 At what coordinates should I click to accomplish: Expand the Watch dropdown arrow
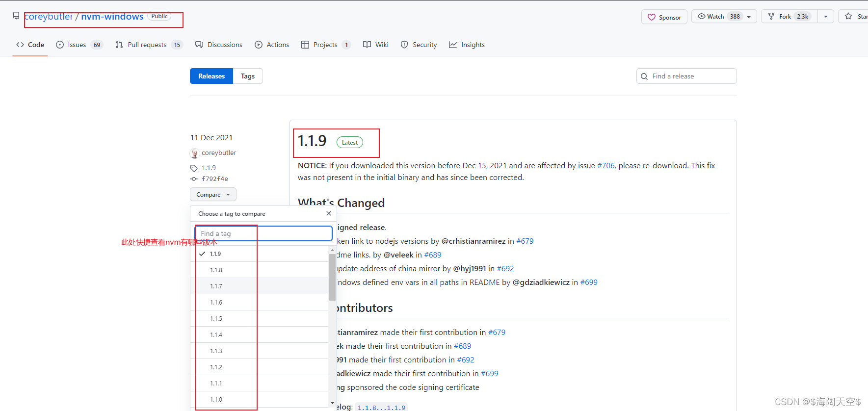pyautogui.click(x=749, y=17)
